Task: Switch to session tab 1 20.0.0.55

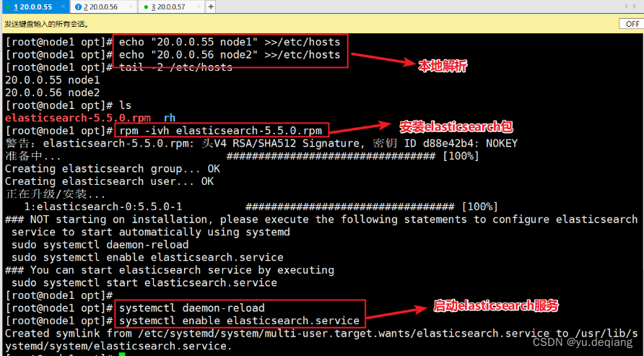Action: click(32, 7)
